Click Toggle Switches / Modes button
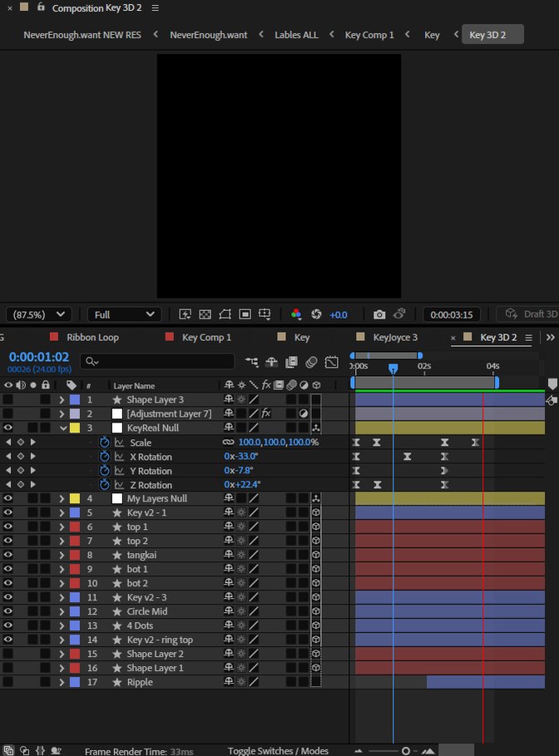Screen dimensions: 559x756 pyautogui.click(x=278, y=751)
